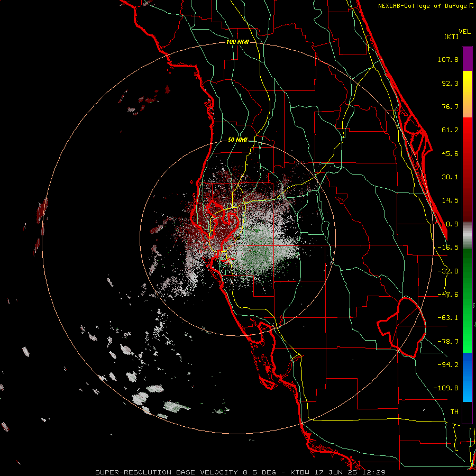Select the 61.2 scale value

tap(450, 130)
